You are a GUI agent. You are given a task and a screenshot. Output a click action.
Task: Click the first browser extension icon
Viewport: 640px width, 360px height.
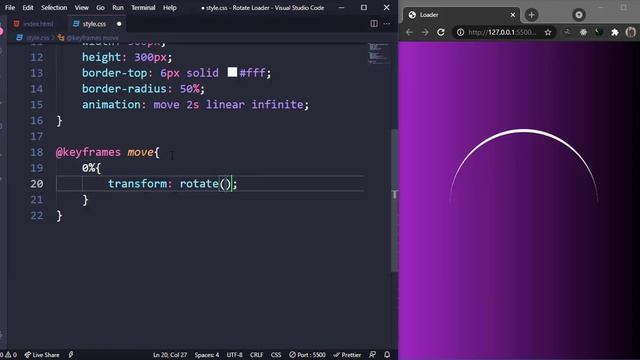tap(567, 32)
